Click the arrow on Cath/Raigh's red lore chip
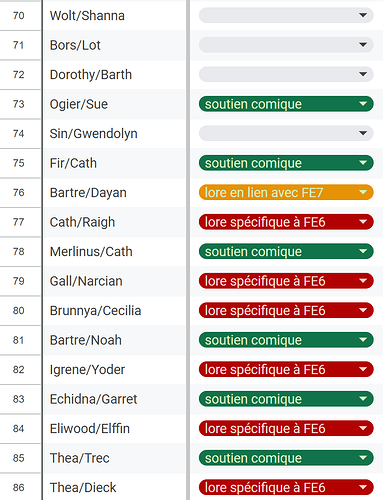Screen dimensions: 383x500 [363, 222]
